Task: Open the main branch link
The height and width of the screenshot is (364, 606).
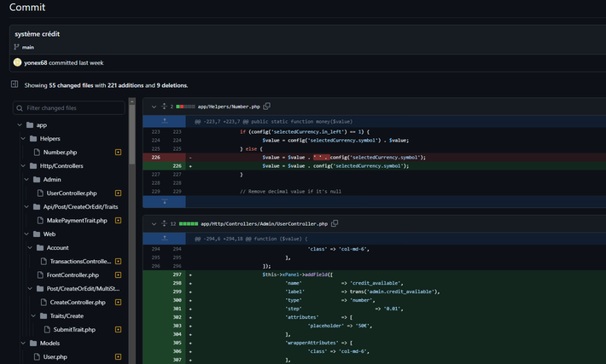Action: 28,47
